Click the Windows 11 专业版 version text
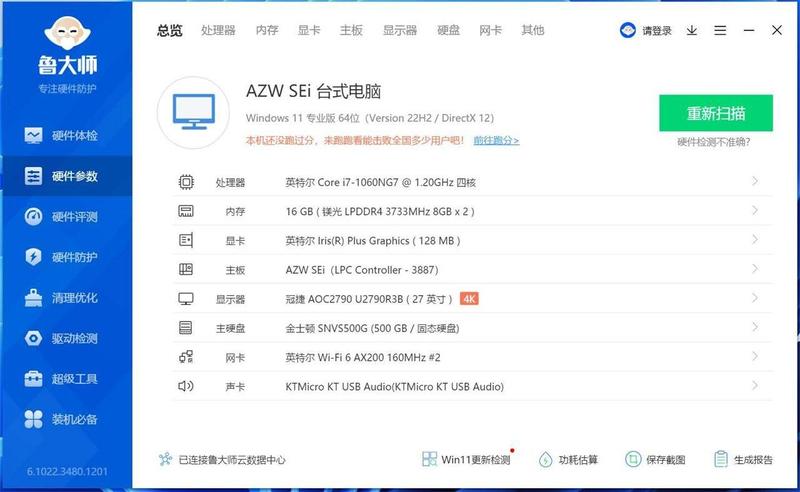 coord(369,118)
